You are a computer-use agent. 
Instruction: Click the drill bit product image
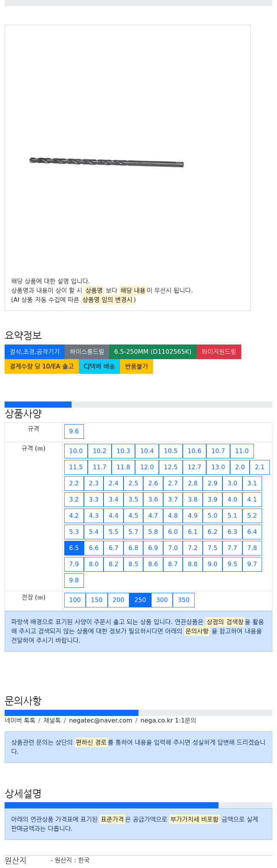click(107, 162)
